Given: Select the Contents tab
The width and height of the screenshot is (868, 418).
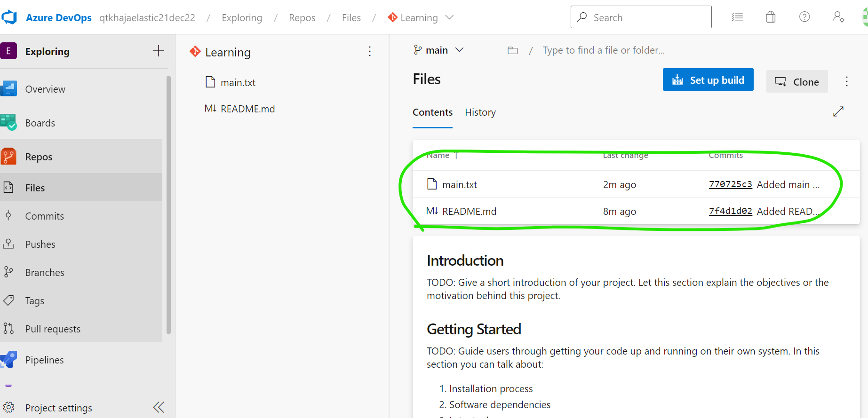Looking at the screenshot, I should [432, 112].
